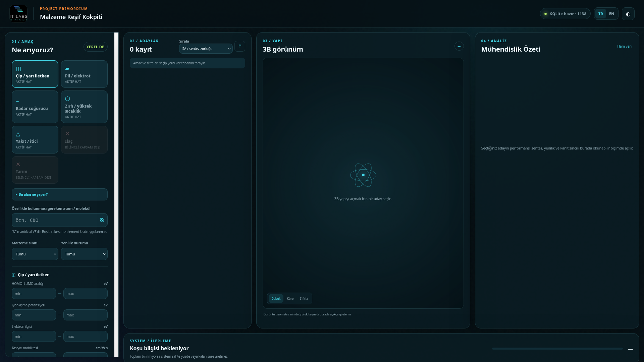Select the Çubuk rendering mode
Screen dimensions: 644x362
tap(276, 299)
